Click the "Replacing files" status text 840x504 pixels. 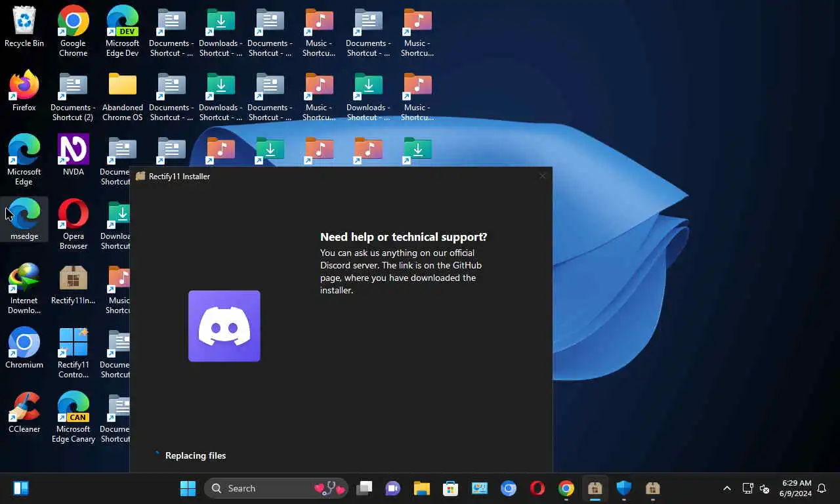coord(196,455)
